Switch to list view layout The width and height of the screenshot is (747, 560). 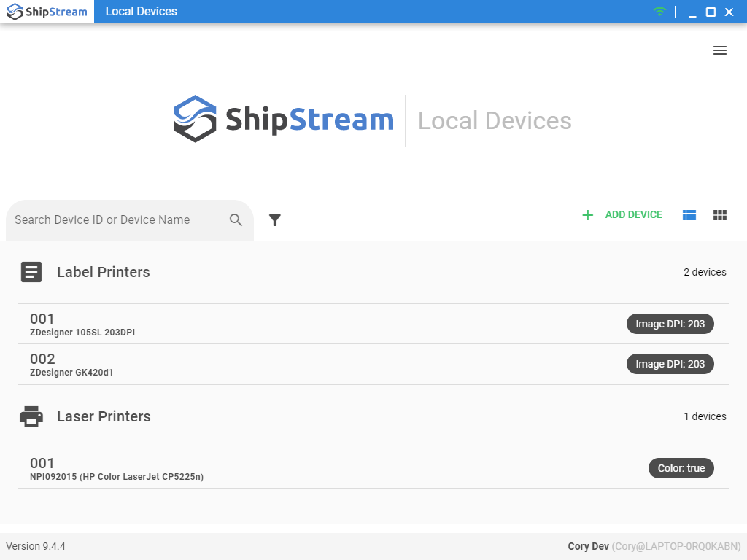pyautogui.click(x=689, y=215)
